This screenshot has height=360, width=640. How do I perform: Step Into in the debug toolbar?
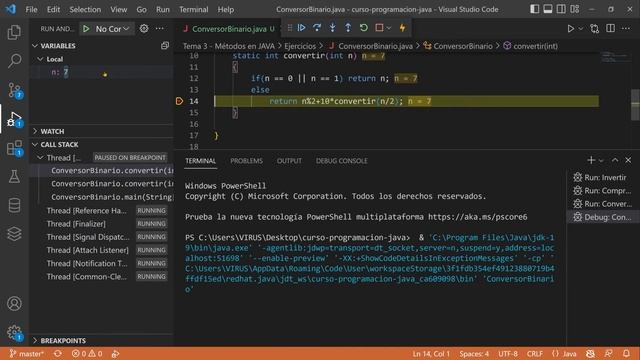pyautogui.click(x=333, y=28)
